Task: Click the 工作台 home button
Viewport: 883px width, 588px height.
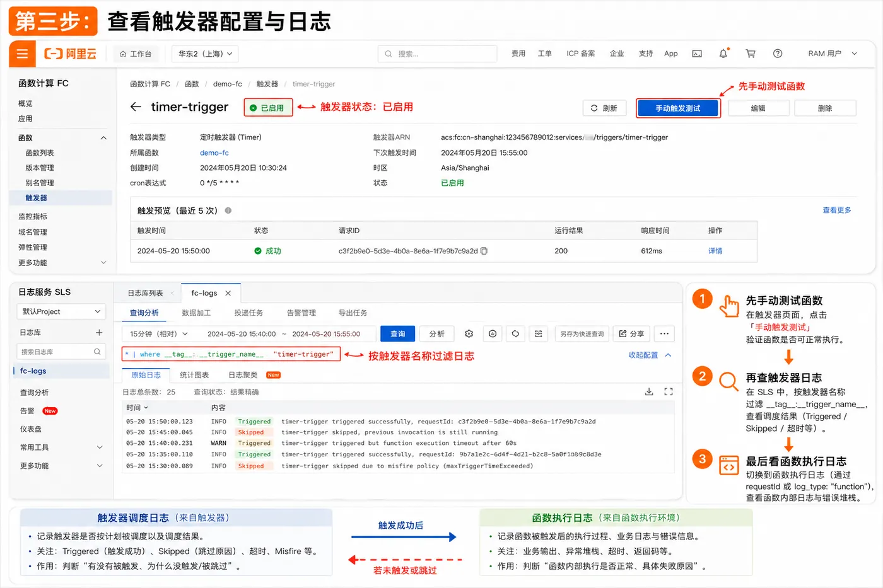Action: pos(136,54)
